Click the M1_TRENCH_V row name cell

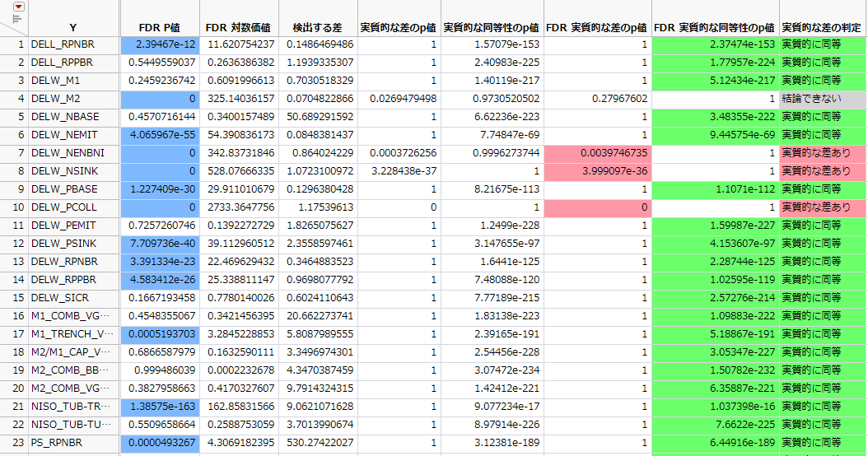pos(73,333)
